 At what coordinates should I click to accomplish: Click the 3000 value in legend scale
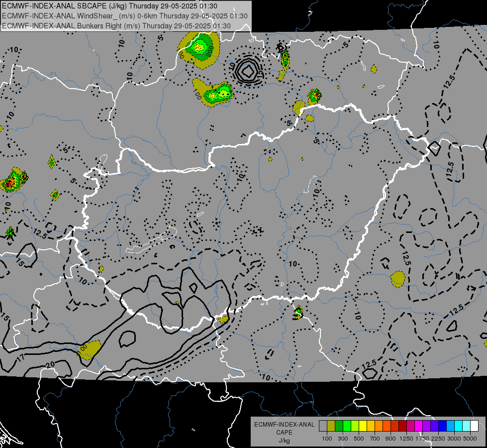454,439
